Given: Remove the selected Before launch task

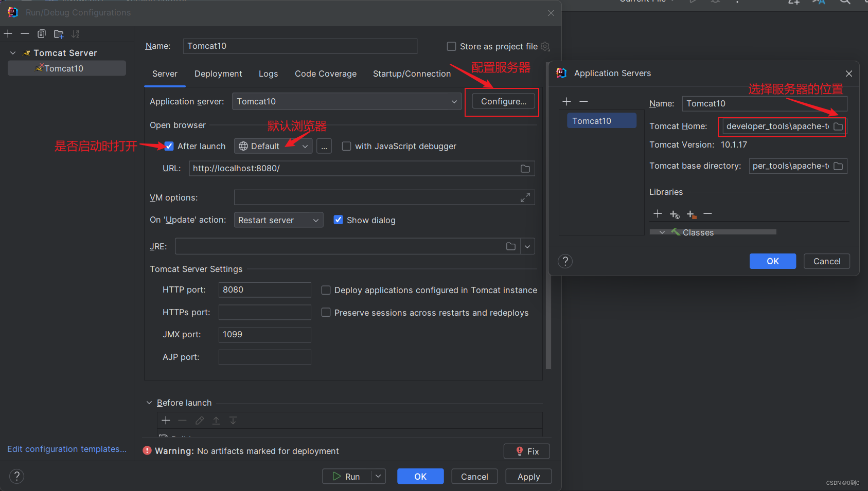Looking at the screenshot, I should click(182, 421).
